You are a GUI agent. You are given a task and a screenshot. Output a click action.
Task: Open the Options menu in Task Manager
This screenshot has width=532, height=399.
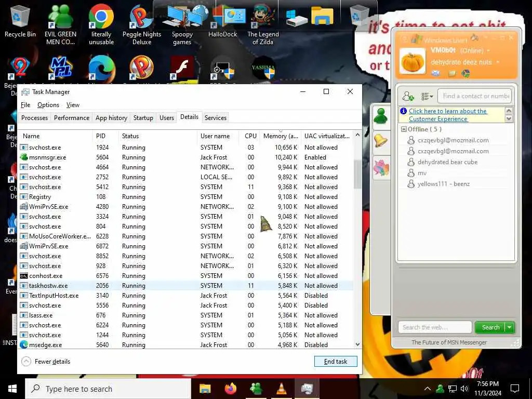click(48, 105)
